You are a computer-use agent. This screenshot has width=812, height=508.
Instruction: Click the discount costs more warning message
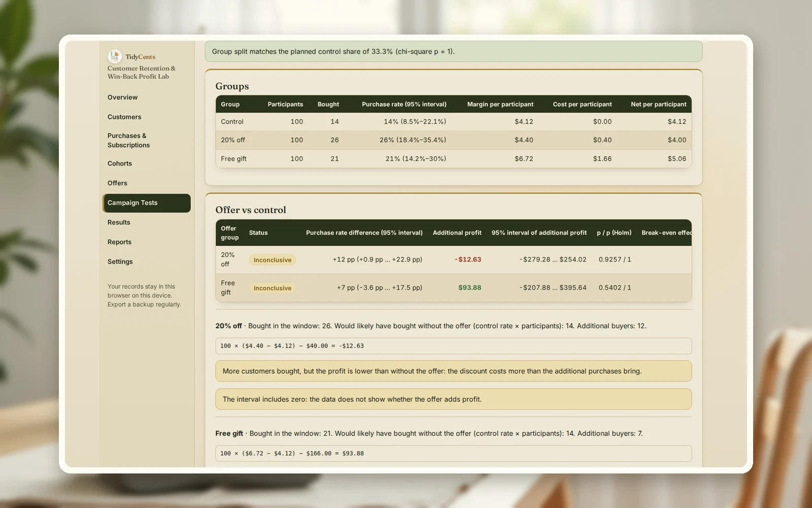coord(453,371)
